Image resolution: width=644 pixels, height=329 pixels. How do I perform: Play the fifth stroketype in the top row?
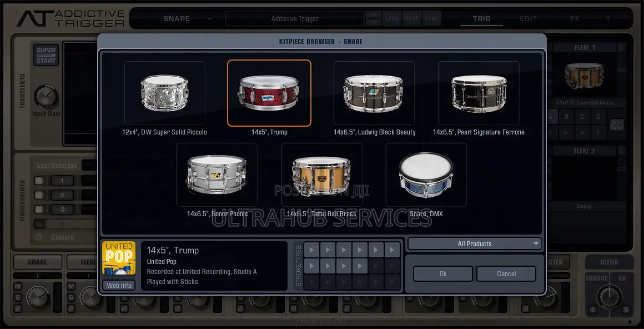(x=376, y=250)
